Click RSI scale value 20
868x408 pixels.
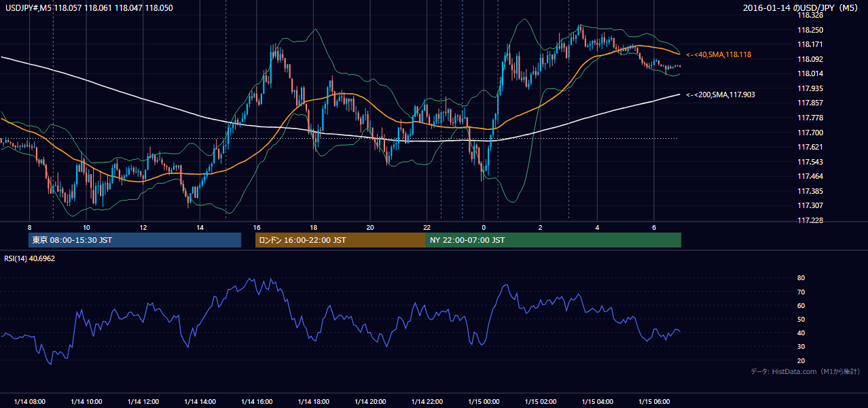pyautogui.click(x=801, y=360)
